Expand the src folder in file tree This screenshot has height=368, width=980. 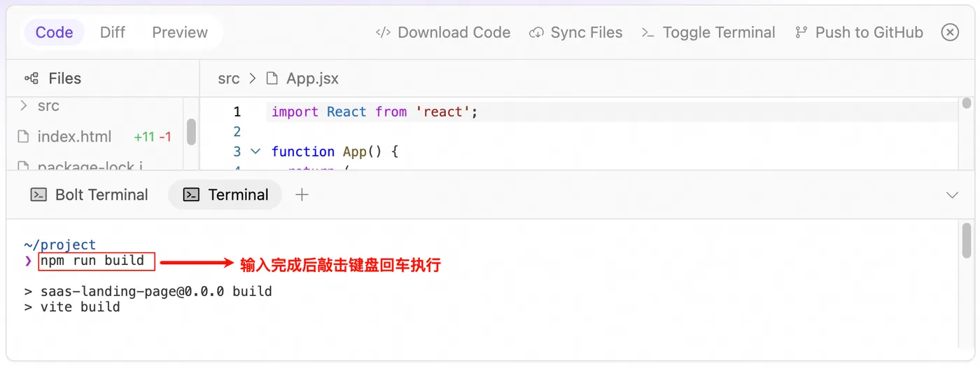point(24,106)
